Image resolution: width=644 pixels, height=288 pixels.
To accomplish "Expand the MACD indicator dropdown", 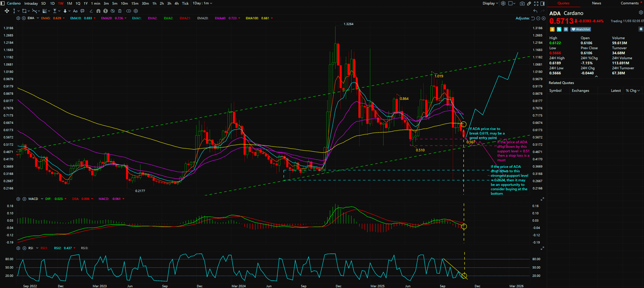I will coord(42,199).
